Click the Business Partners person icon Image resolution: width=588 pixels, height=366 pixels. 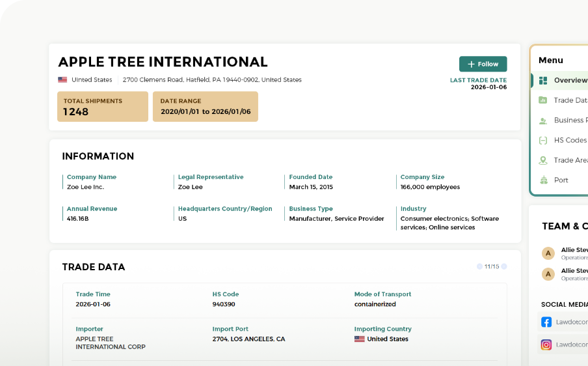[x=543, y=120]
